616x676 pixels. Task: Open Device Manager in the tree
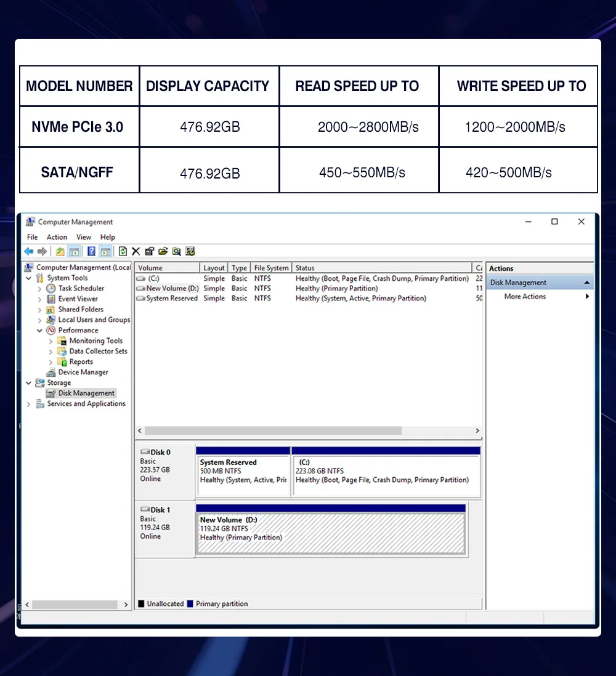click(x=83, y=372)
